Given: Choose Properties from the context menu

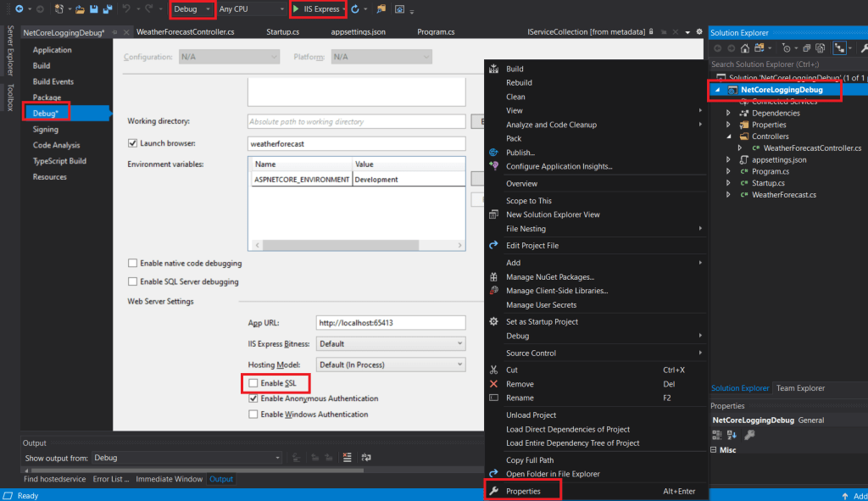Looking at the screenshot, I should click(x=522, y=491).
